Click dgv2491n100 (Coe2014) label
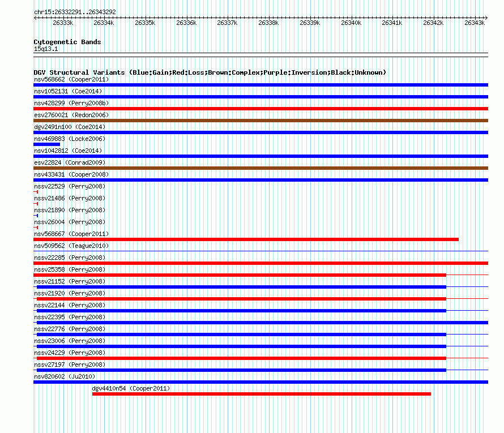The width and height of the screenshot is (504, 433). [70, 127]
